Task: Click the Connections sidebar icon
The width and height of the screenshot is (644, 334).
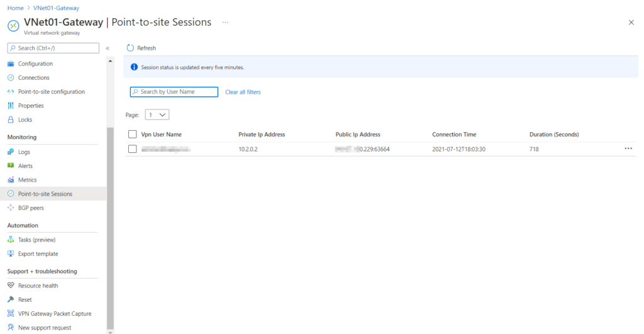Action: (11, 77)
